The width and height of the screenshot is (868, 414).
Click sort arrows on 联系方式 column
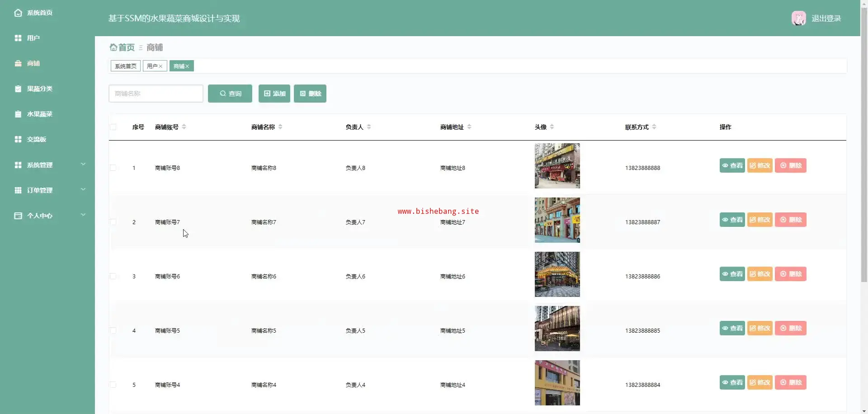click(654, 127)
